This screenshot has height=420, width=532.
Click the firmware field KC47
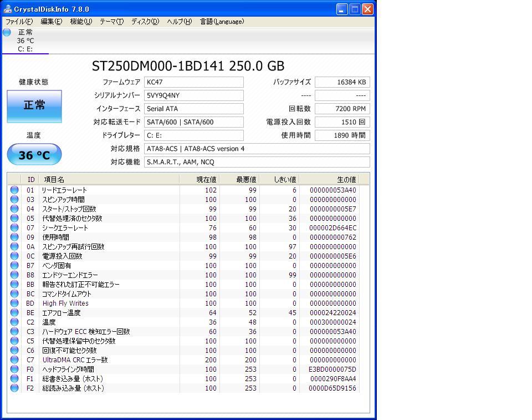[x=194, y=82]
